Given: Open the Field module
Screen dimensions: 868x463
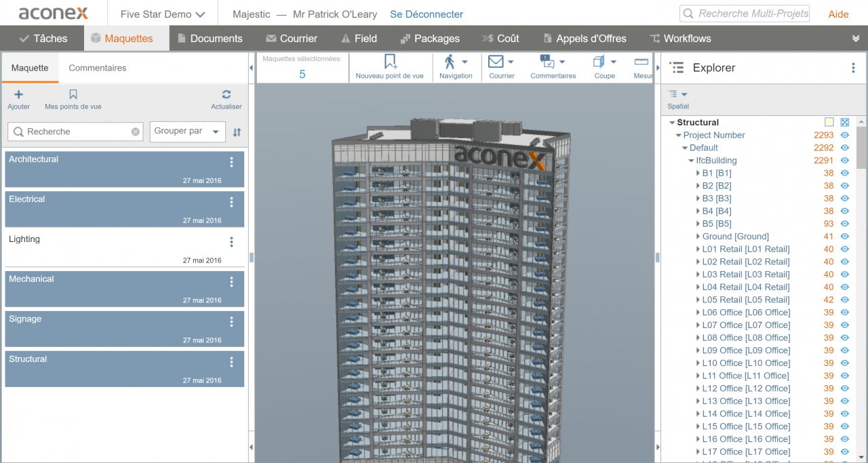Looking at the screenshot, I should [x=359, y=39].
